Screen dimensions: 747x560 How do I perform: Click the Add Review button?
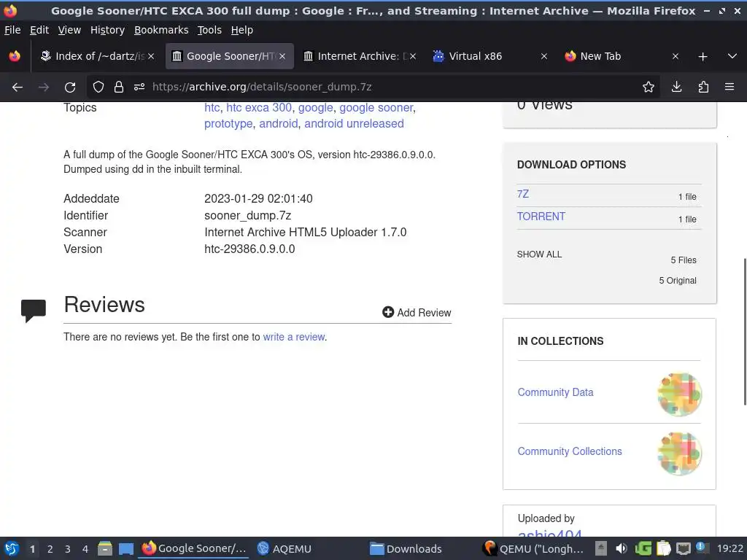[x=417, y=312]
